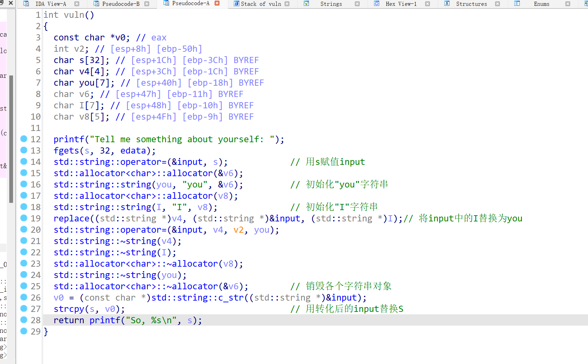Open the Stack of vuln tab

click(x=261, y=4)
